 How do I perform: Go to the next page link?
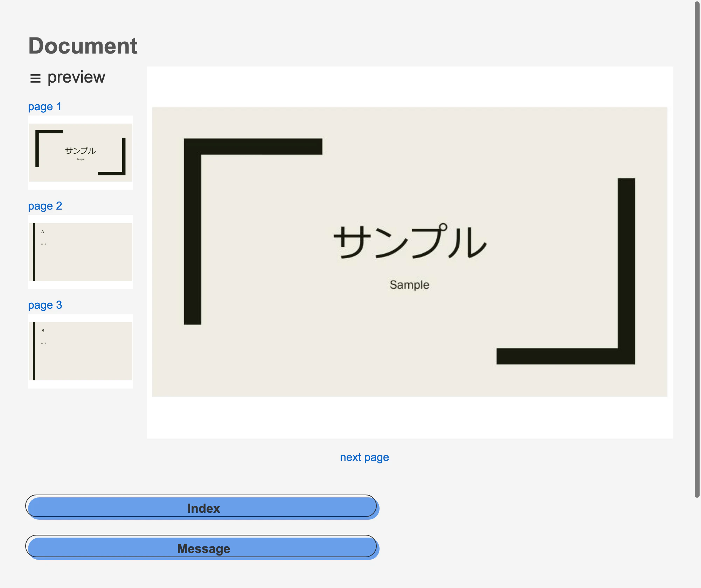[365, 457]
